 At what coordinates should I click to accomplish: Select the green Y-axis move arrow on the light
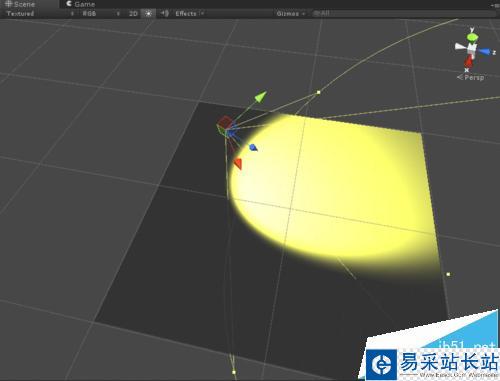[261, 96]
